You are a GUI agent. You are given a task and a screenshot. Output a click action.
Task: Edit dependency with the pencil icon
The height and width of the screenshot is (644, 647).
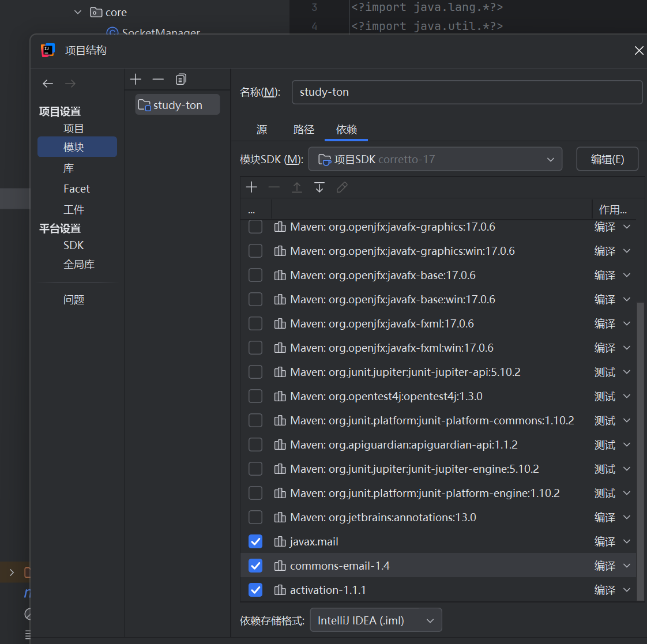[x=342, y=187]
